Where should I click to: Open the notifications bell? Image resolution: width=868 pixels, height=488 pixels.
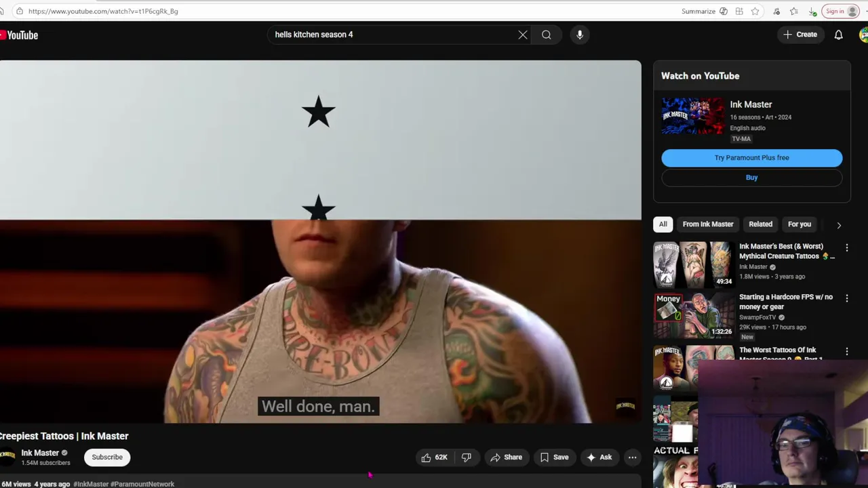839,35
